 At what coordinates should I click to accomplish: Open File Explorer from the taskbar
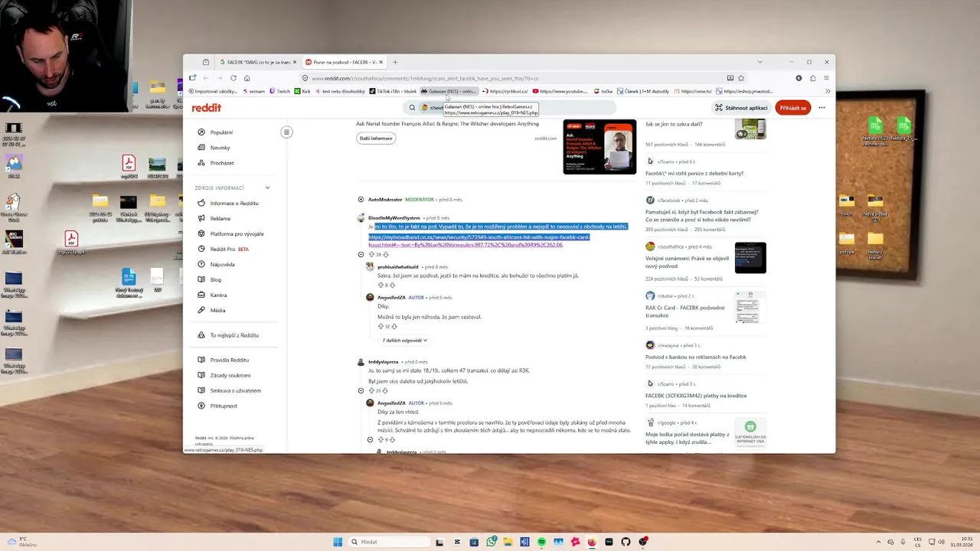coord(508,542)
